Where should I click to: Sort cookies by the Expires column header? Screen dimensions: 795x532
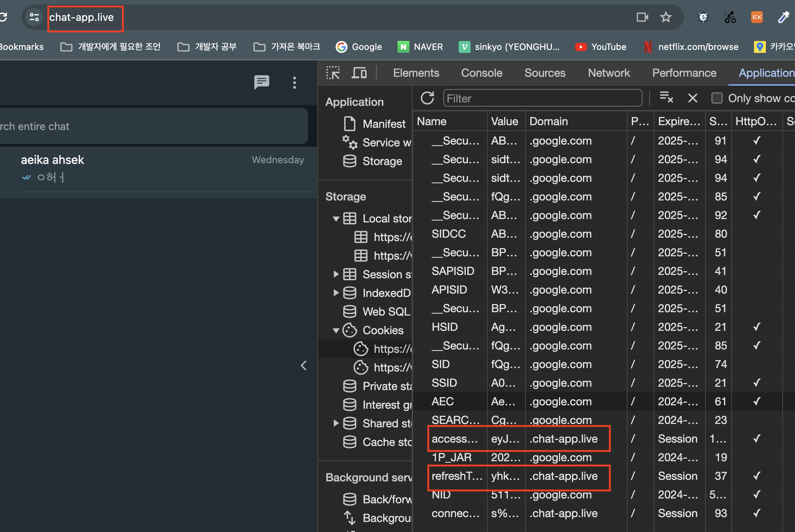[x=679, y=121]
